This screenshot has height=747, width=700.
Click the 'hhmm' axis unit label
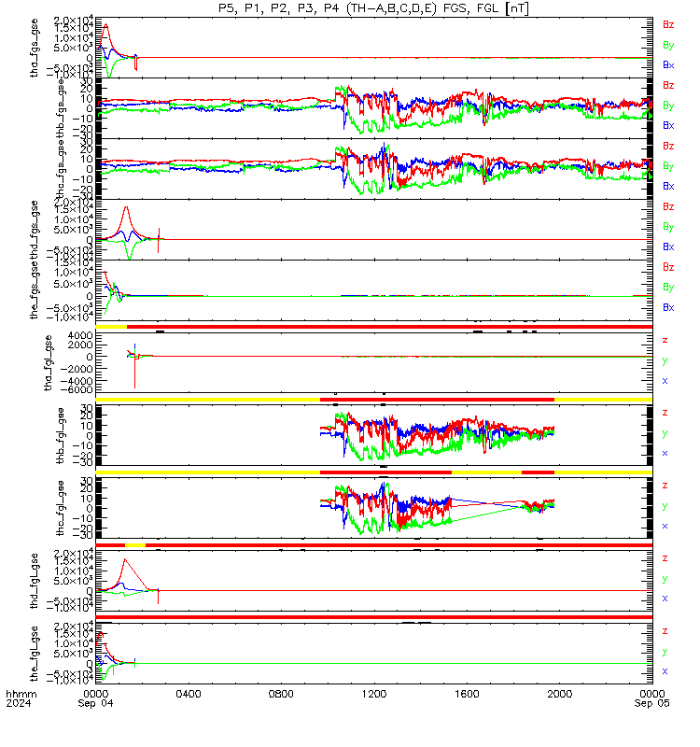(x=21, y=694)
